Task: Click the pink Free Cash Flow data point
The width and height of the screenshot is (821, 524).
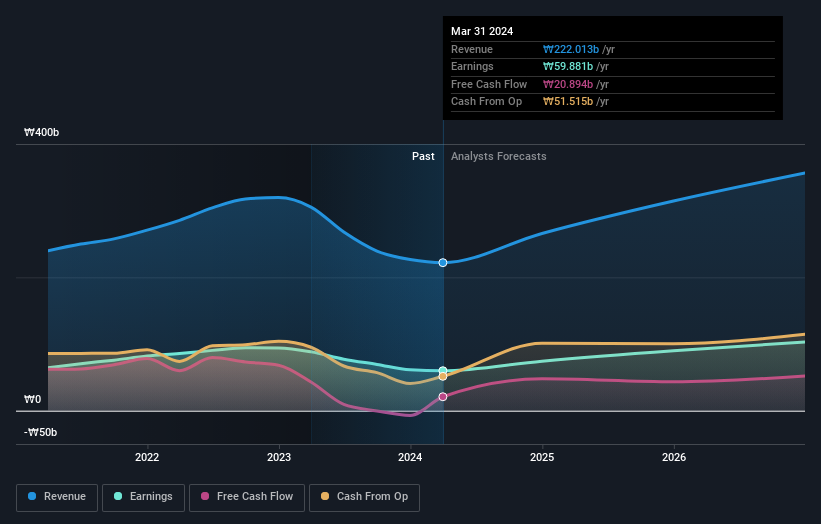Action: click(x=443, y=397)
